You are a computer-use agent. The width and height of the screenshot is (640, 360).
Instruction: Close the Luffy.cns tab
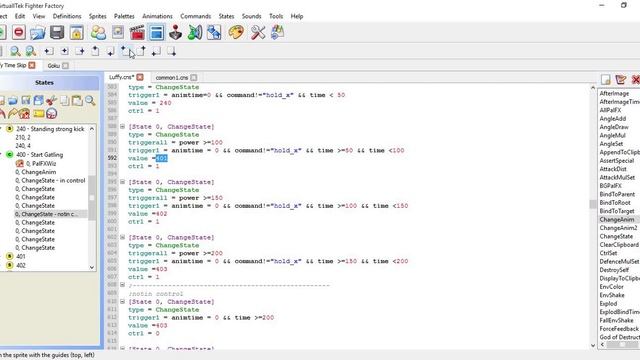coord(140,77)
